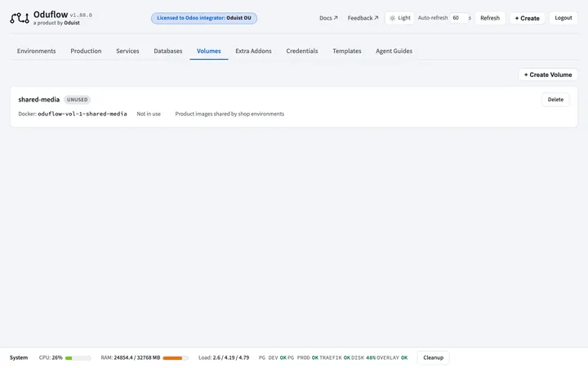588x368 pixels.
Task: Click the Refresh button
Action: click(x=490, y=18)
